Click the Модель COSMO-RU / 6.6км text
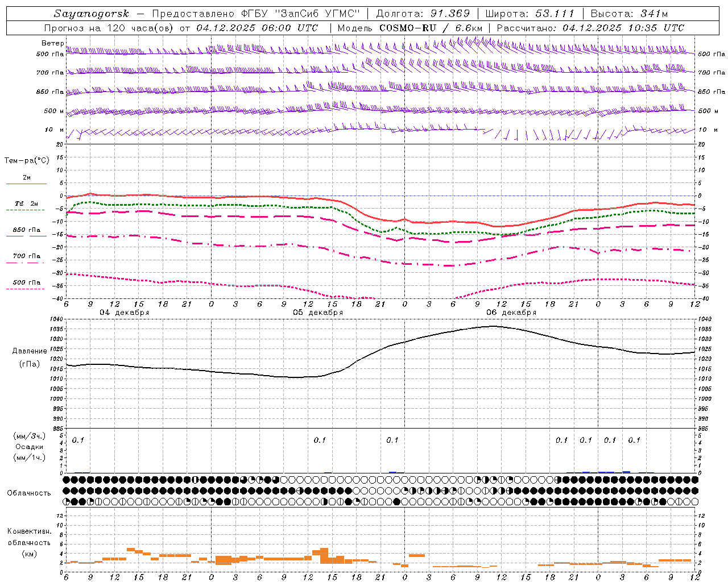Screen dimensions: 728x582 410,28
